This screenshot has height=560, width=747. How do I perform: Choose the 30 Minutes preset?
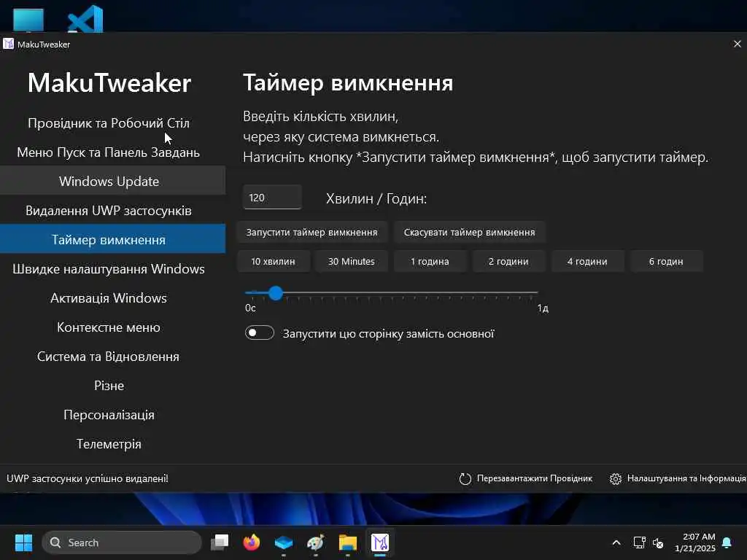click(351, 262)
